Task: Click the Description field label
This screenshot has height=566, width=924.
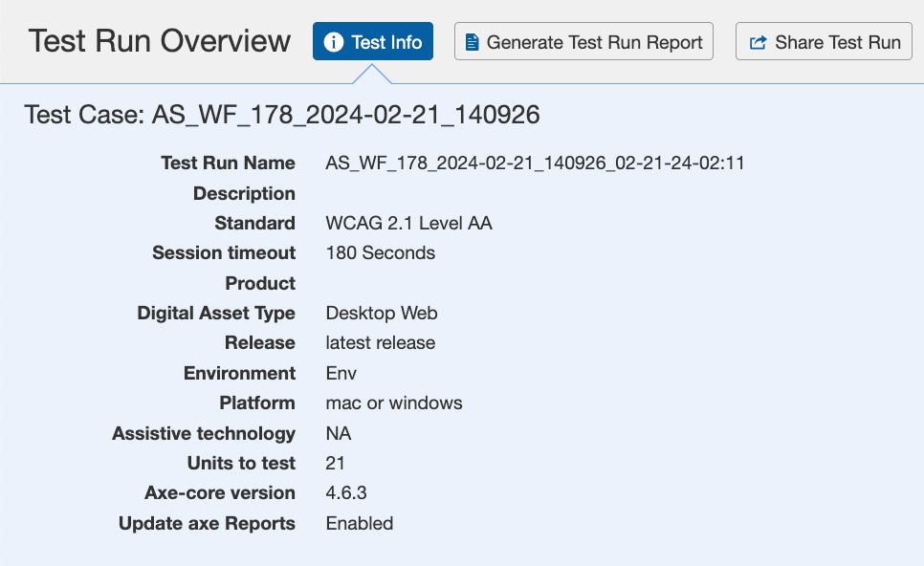Action: pyautogui.click(x=244, y=194)
